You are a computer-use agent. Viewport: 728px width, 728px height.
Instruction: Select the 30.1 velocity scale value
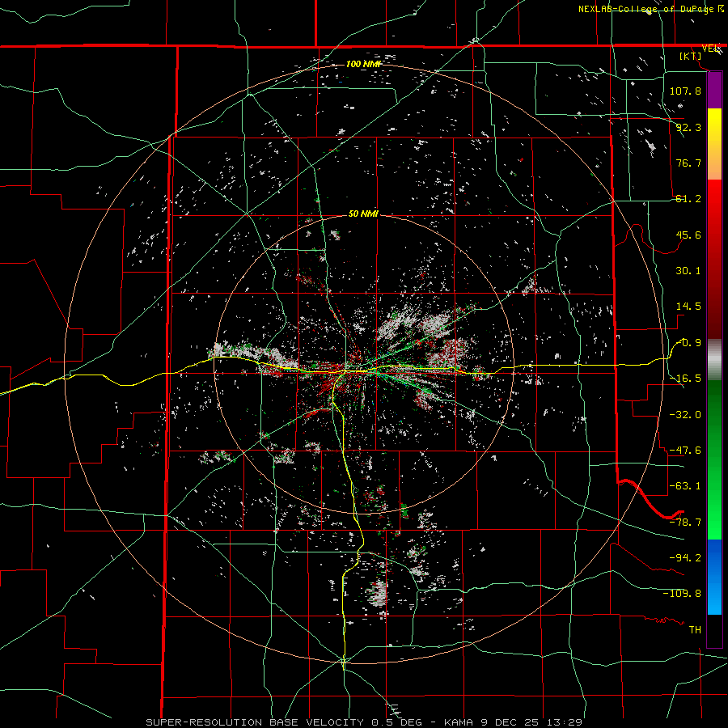[688, 271]
